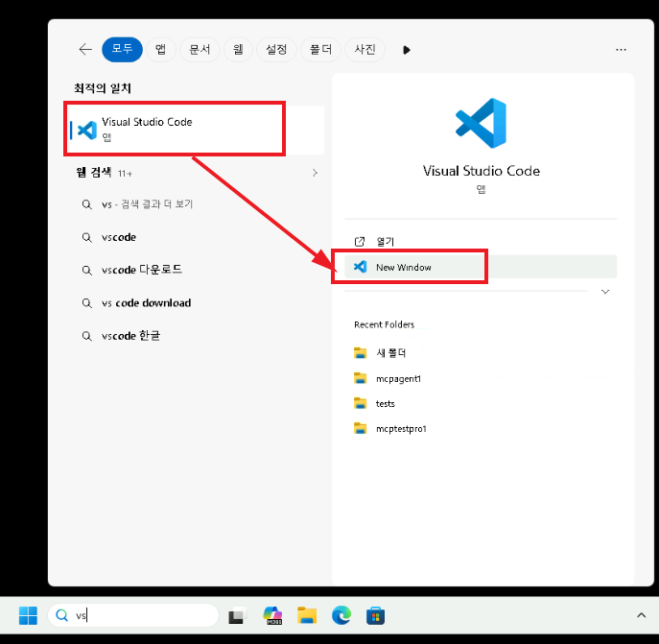This screenshot has width=659, height=644.
Task: Click the taskbar search field
Action: tap(133, 616)
